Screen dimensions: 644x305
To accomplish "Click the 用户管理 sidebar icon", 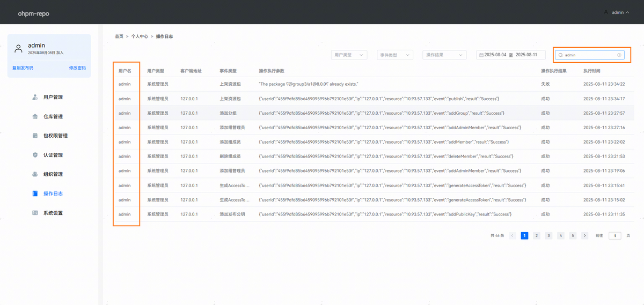I will click(x=35, y=97).
